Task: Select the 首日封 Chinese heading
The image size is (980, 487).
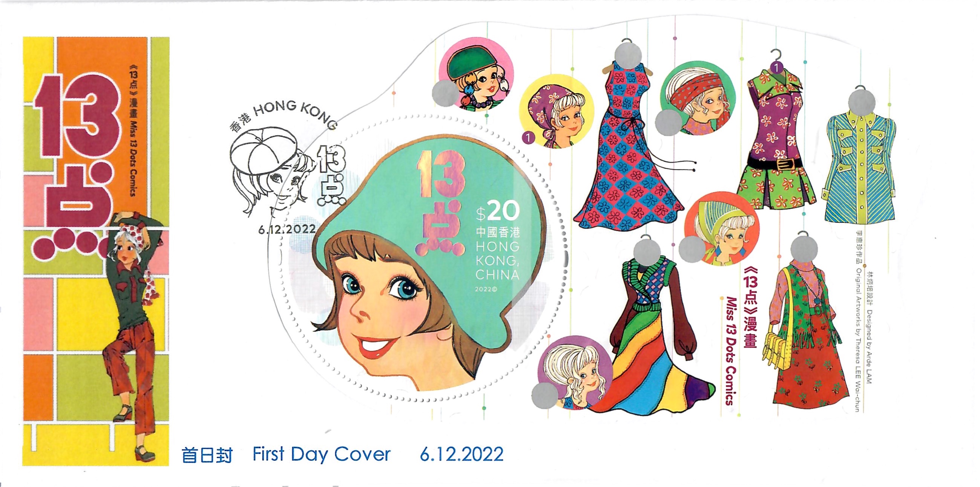Action: (x=207, y=455)
